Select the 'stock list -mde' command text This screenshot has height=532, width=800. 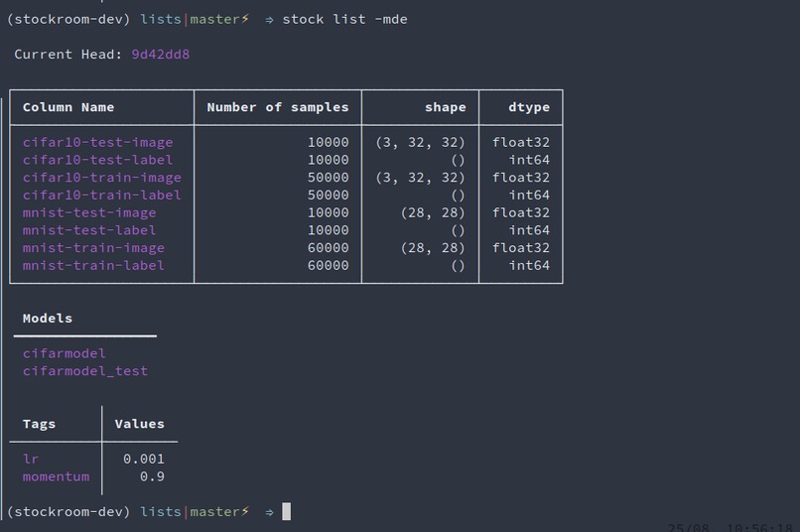344,20
